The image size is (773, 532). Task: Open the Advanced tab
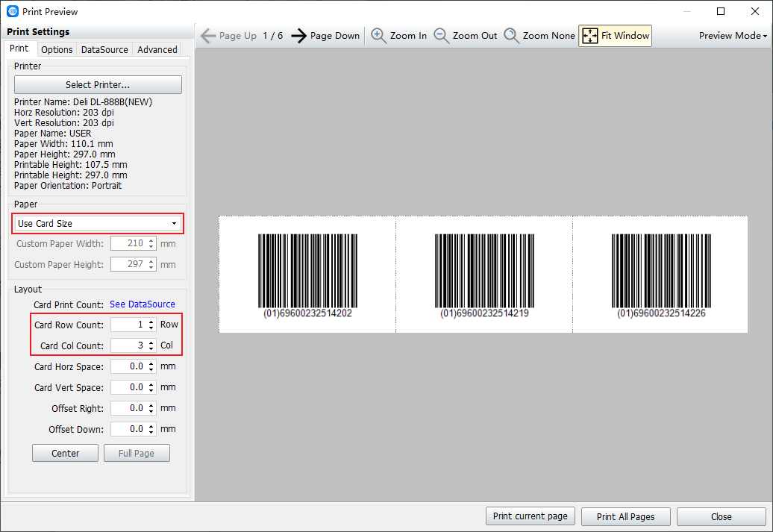point(157,50)
